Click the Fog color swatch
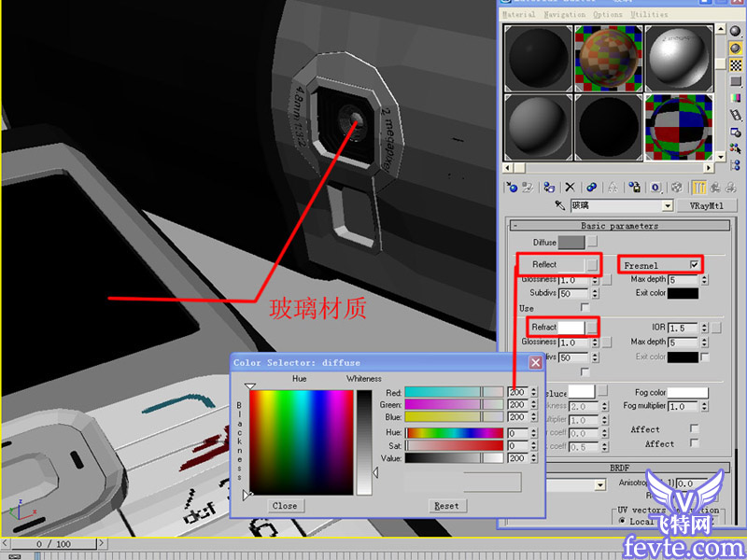Image resolution: width=747 pixels, height=560 pixels. (687, 392)
